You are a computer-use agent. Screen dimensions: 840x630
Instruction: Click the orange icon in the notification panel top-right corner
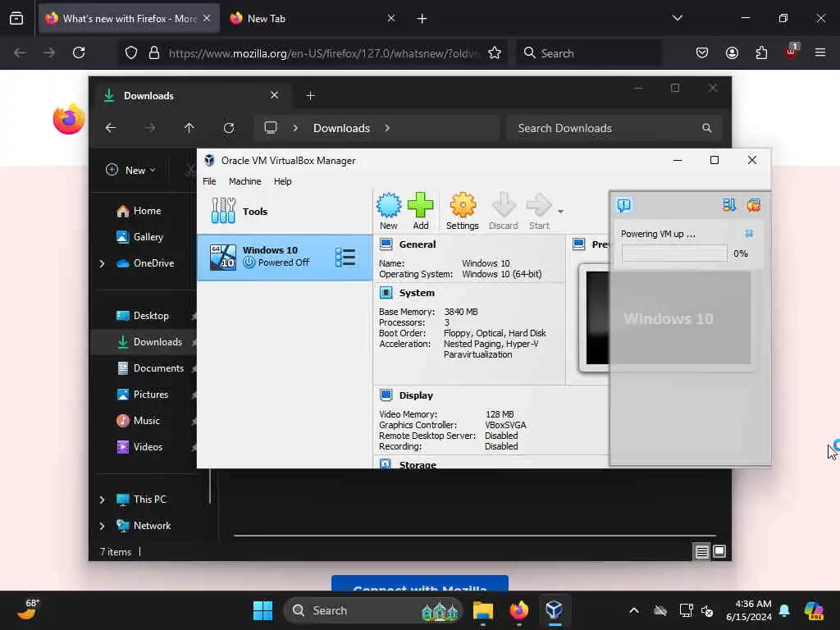[x=754, y=204]
